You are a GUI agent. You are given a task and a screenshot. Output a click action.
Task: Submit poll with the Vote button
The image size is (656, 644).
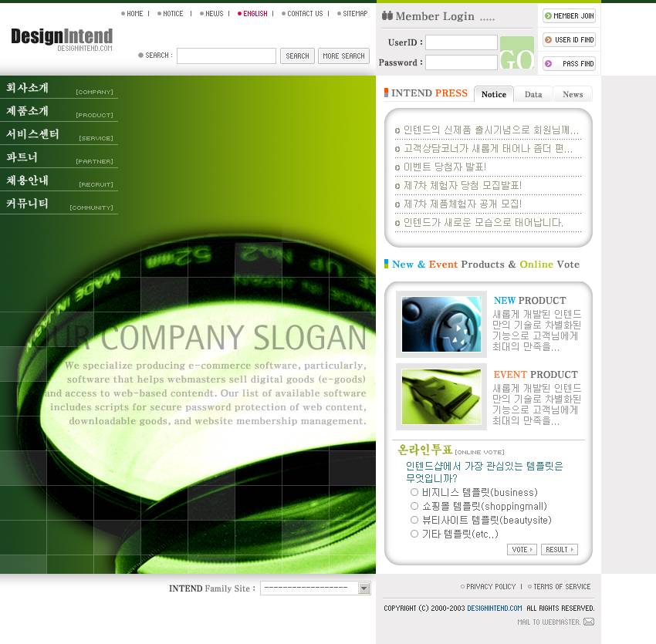click(522, 549)
